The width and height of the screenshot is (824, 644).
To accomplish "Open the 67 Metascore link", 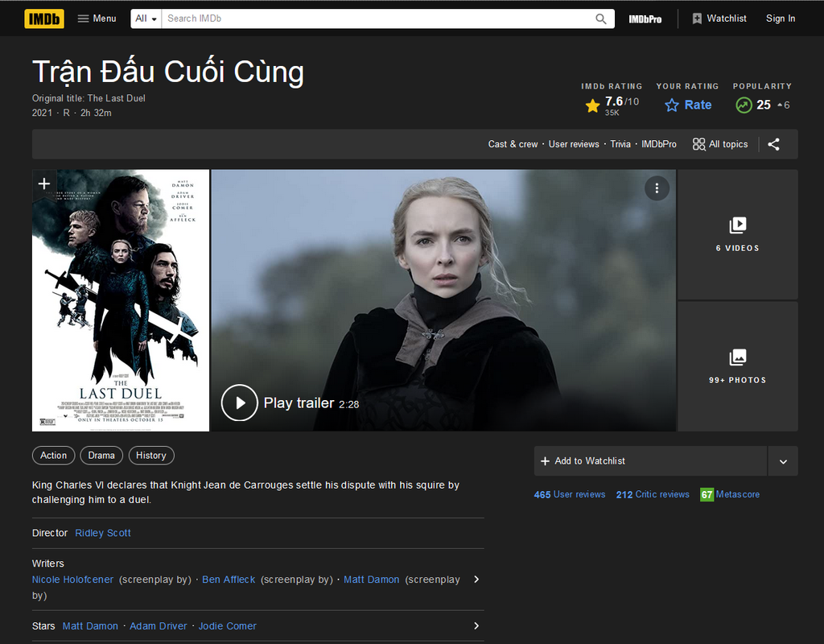I will pyautogui.click(x=730, y=494).
